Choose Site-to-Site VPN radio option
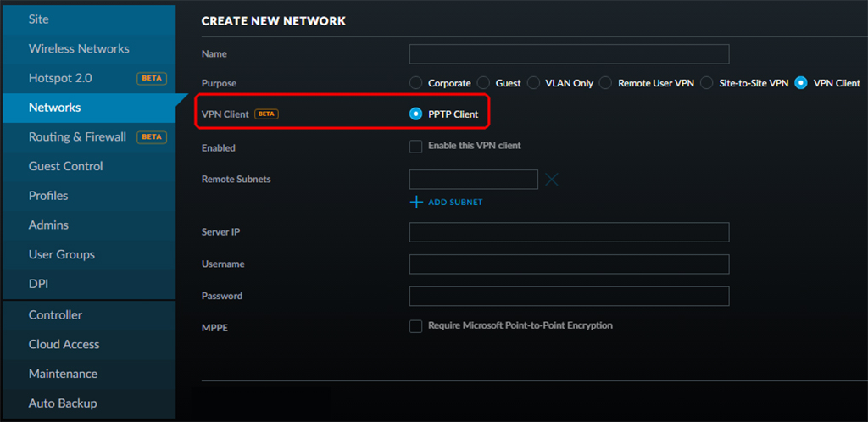Image resolution: width=868 pixels, height=422 pixels. (707, 83)
